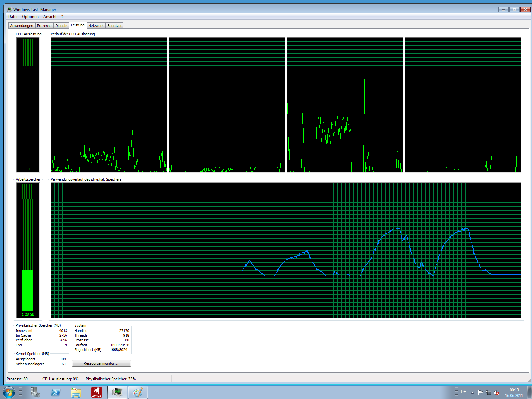Click the Laufzeit value 0:00:20:38
The width and height of the screenshot is (532, 399).
pyautogui.click(x=120, y=345)
